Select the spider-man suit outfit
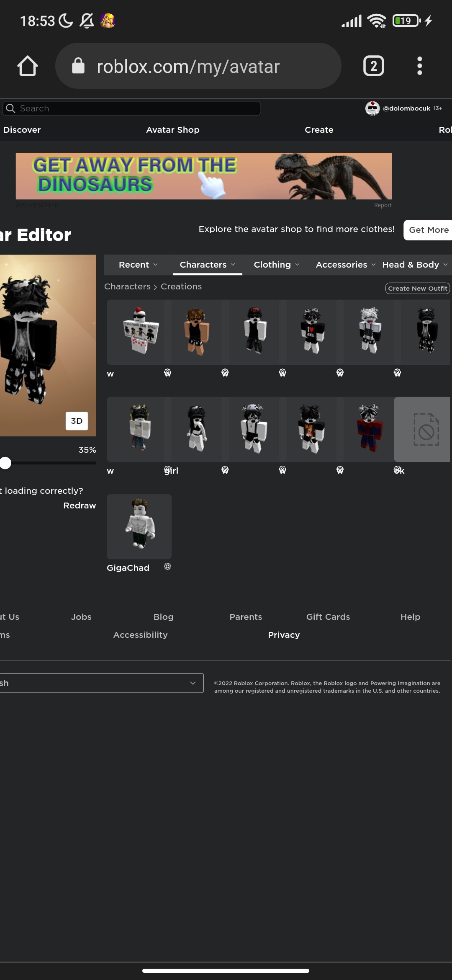The image size is (452, 980). click(369, 429)
